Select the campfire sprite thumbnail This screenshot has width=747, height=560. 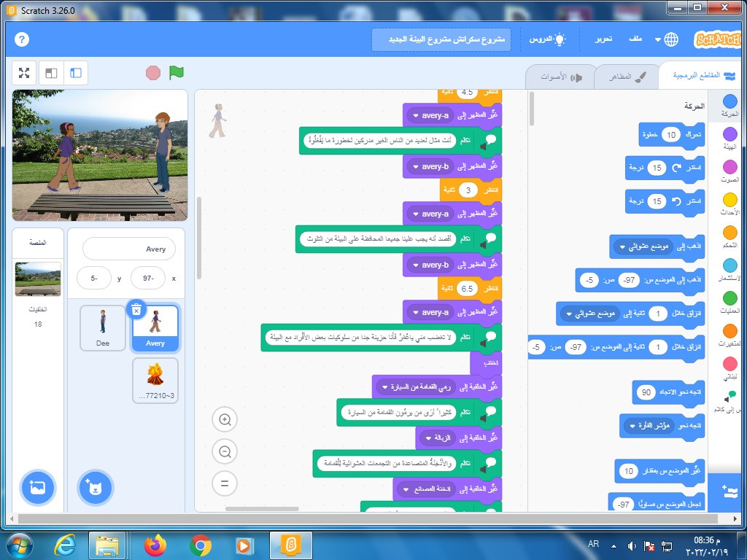155,381
